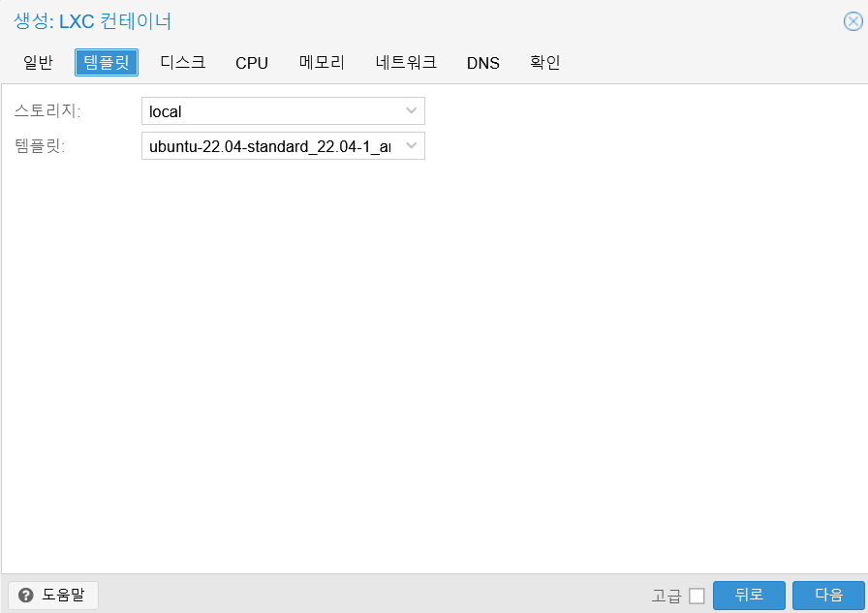The height and width of the screenshot is (613, 868).
Task: Toggle the 고급 checkbox
Action: [x=697, y=596]
